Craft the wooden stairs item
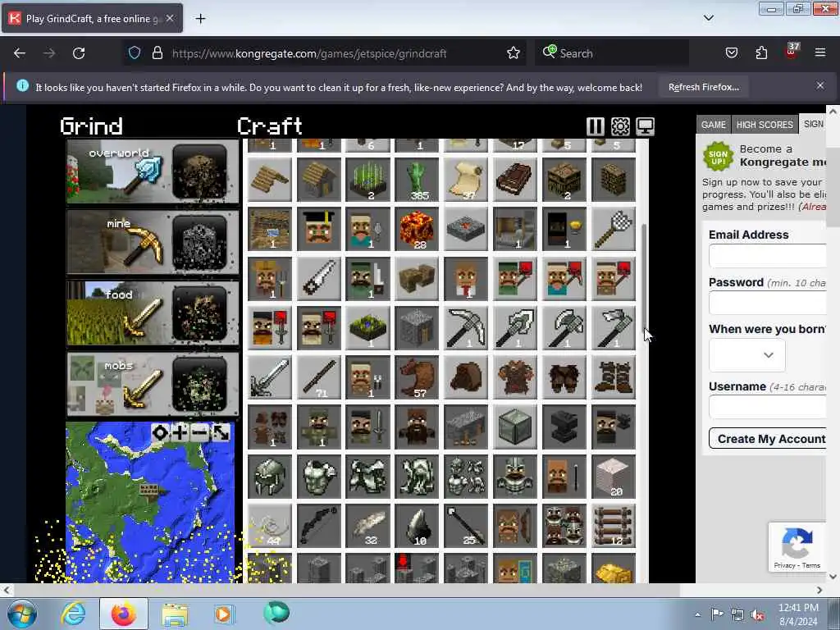Viewport: 840px width, 630px height. [270, 180]
